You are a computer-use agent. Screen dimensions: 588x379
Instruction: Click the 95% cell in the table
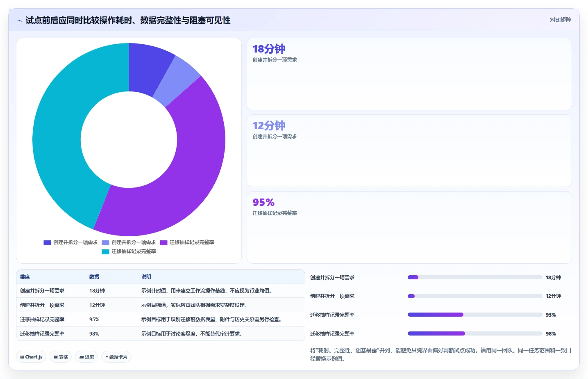94,320
